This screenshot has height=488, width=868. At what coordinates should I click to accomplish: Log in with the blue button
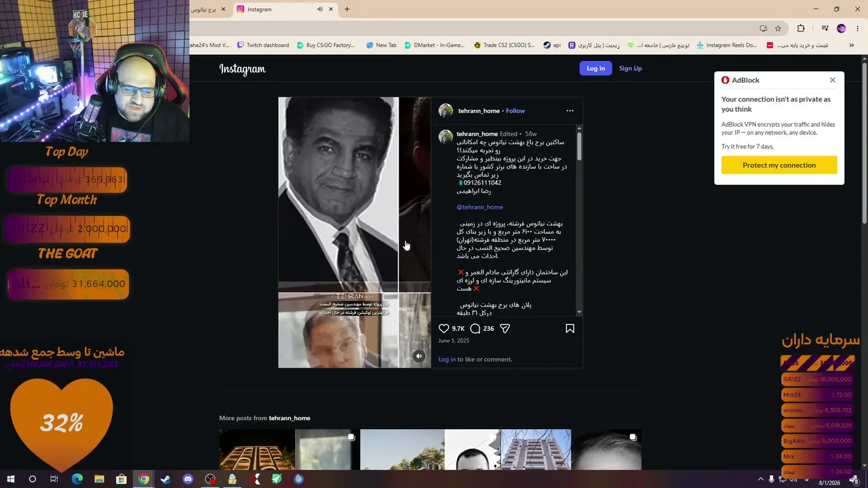coord(595,68)
